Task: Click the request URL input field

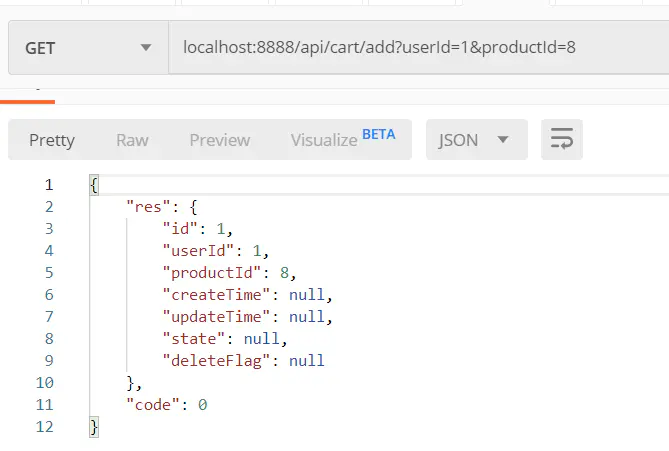Action: [419, 47]
